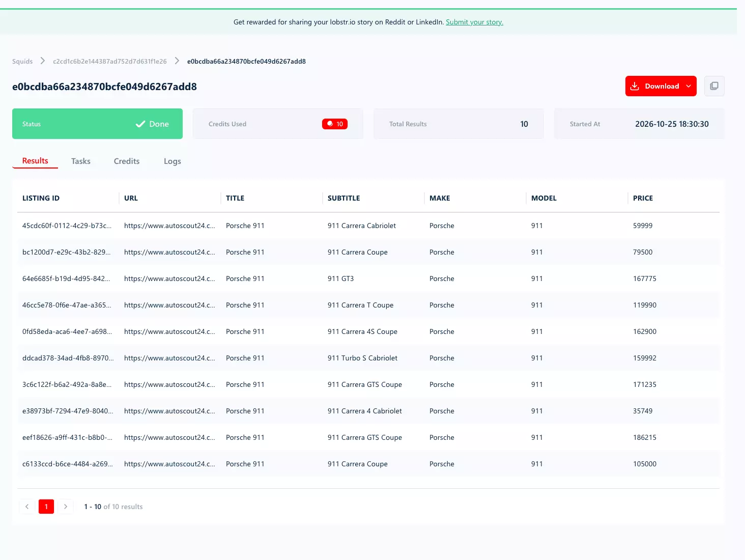Click the Started At timestamp 2026-10-25 18:30:30

[672, 124]
